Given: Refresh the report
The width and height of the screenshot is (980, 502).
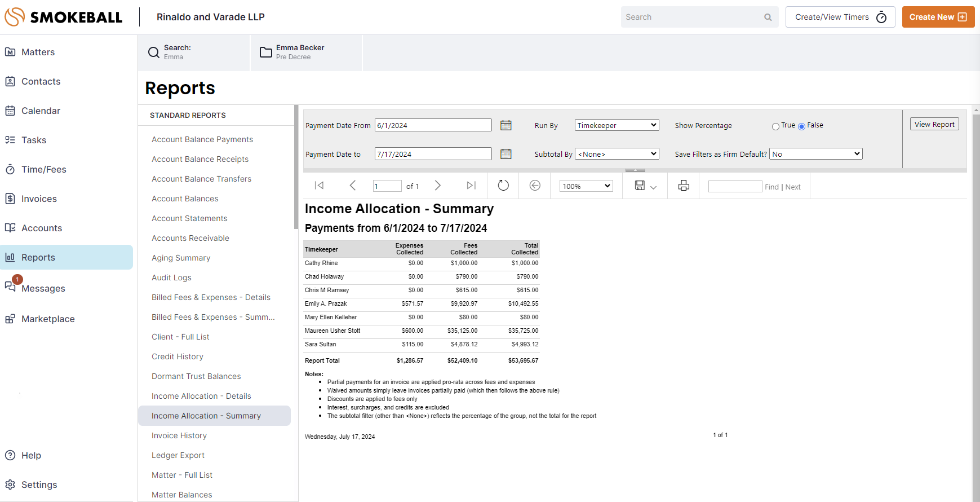Looking at the screenshot, I should tap(503, 186).
